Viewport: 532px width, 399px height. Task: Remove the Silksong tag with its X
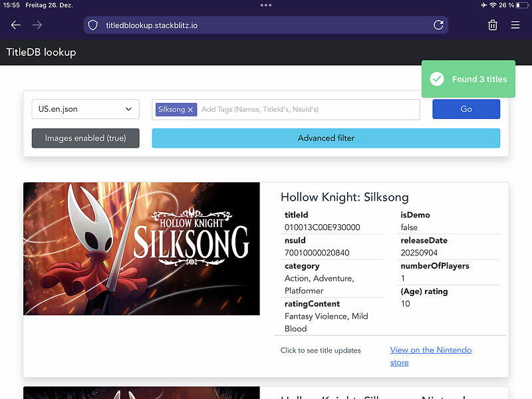190,110
